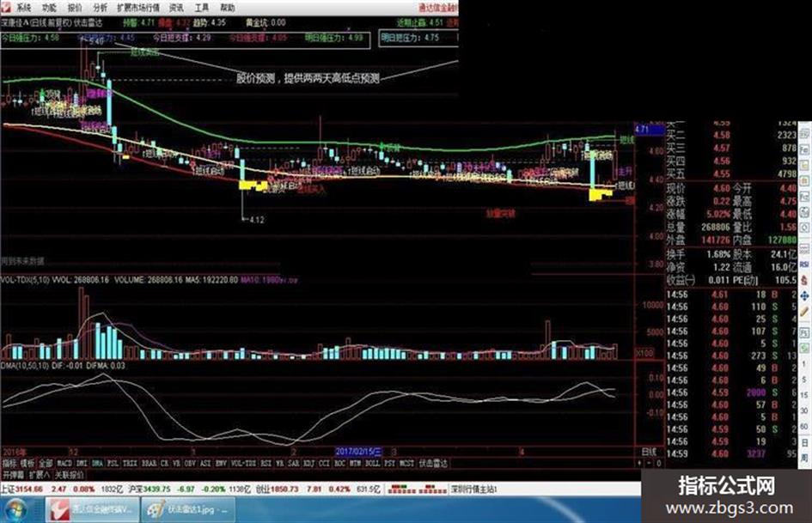Open the Windows Start menu

(15, 509)
